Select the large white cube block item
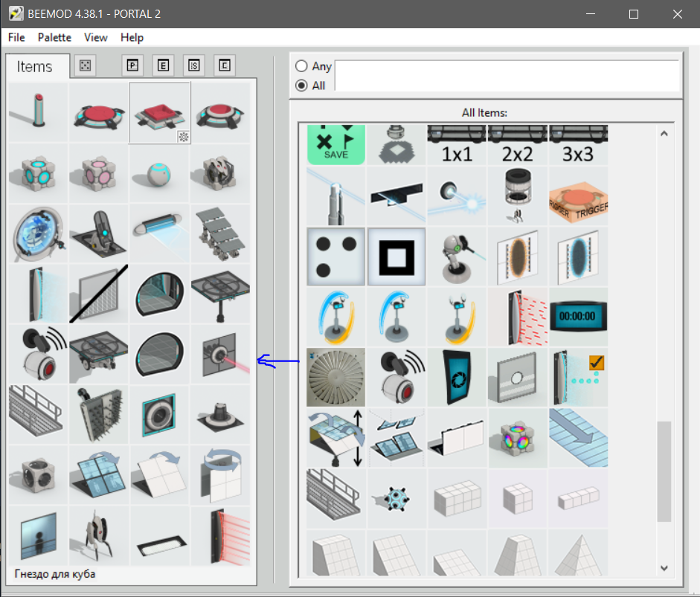Screen dimensions: 700x597 point(457,498)
